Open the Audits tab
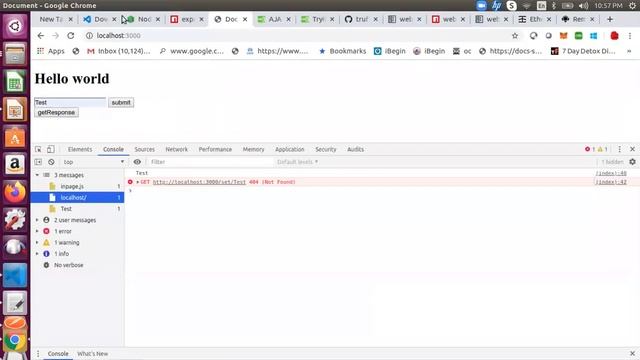 click(356, 149)
